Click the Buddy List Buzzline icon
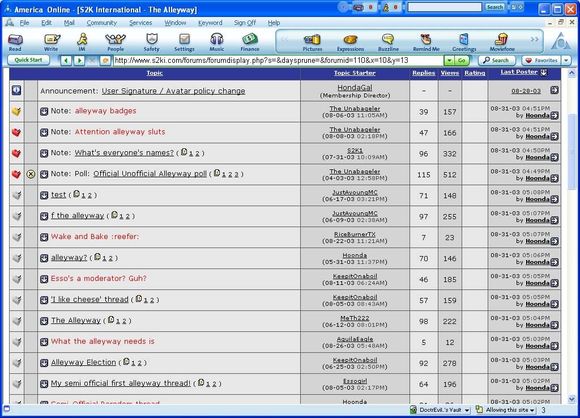Image resolution: width=580 pixels, height=418 pixels. click(x=388, y=42)
